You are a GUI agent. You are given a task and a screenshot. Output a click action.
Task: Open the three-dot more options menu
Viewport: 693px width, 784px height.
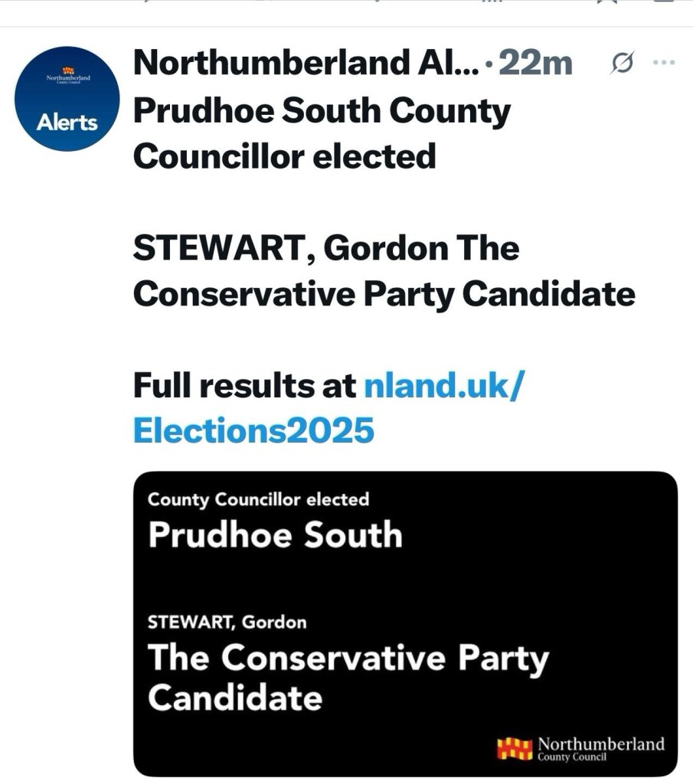[x=663, y=64]
